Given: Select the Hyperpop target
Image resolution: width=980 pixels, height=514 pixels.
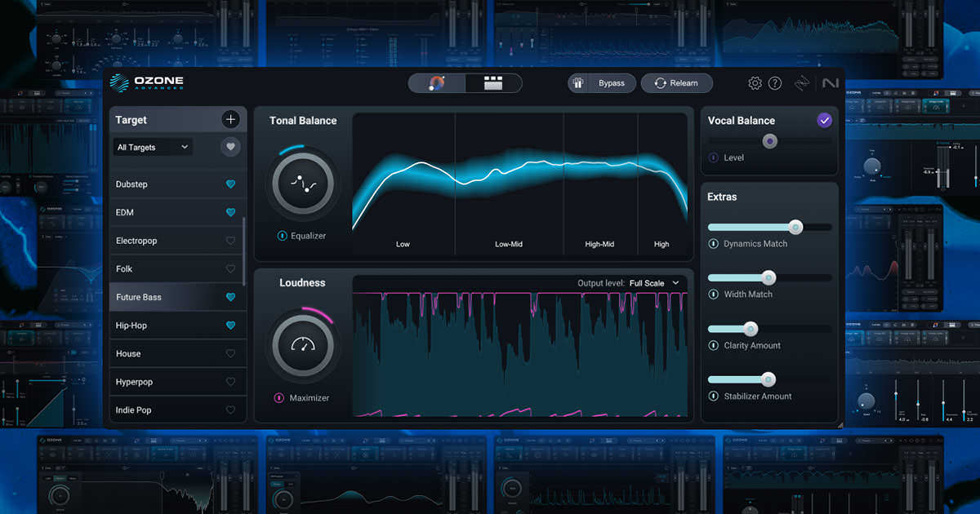Looking at the screenshot, I should tap(176, 382).
